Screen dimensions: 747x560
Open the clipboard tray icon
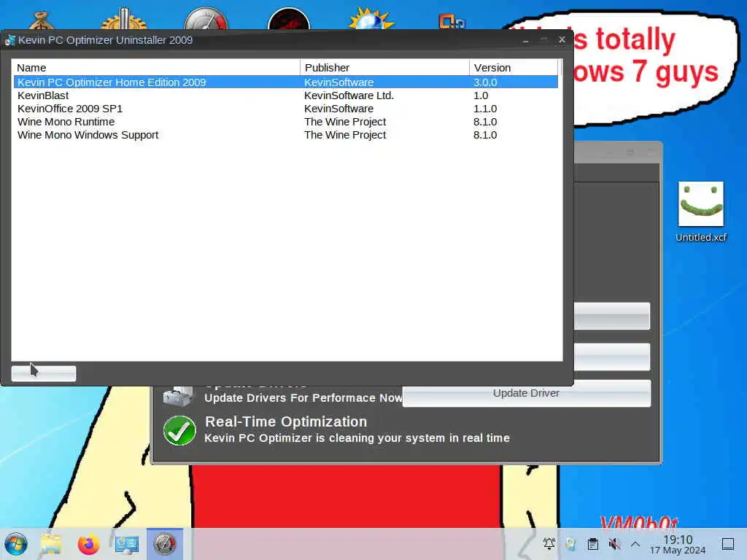click(592, 543)
